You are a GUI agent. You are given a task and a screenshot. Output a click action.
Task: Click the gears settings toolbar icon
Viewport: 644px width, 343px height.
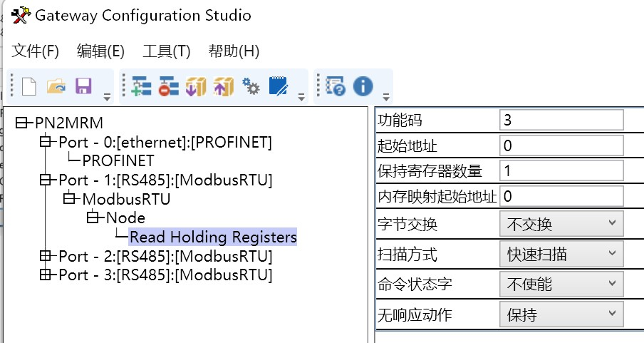(251, 86)
